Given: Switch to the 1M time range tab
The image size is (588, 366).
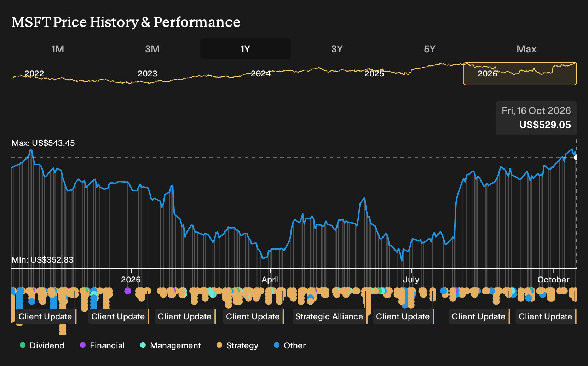Looking at the screenshot, I should (58, 49).
